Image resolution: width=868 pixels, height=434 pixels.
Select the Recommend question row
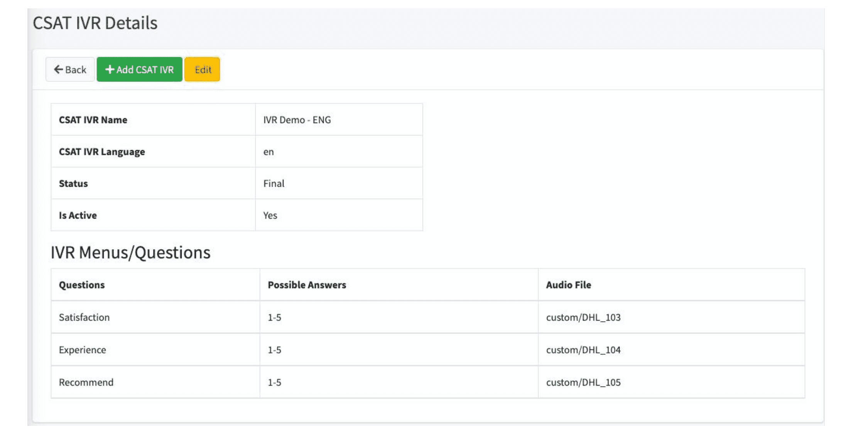pos(86,382)
